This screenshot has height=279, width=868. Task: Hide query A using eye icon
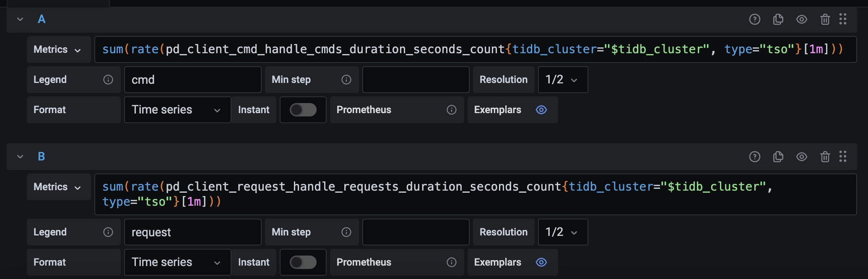pos(801,19)
